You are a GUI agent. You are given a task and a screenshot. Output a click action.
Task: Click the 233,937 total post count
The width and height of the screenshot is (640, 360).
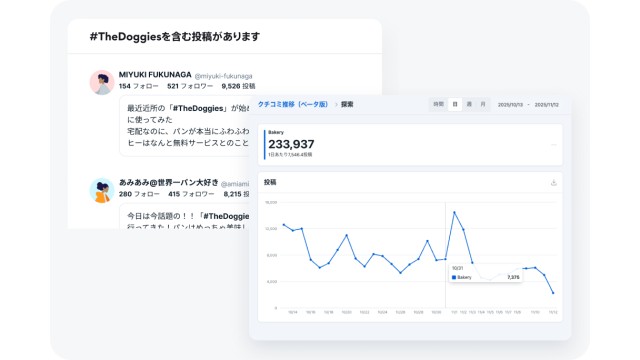pyautogui.click(x=291, y=144)
